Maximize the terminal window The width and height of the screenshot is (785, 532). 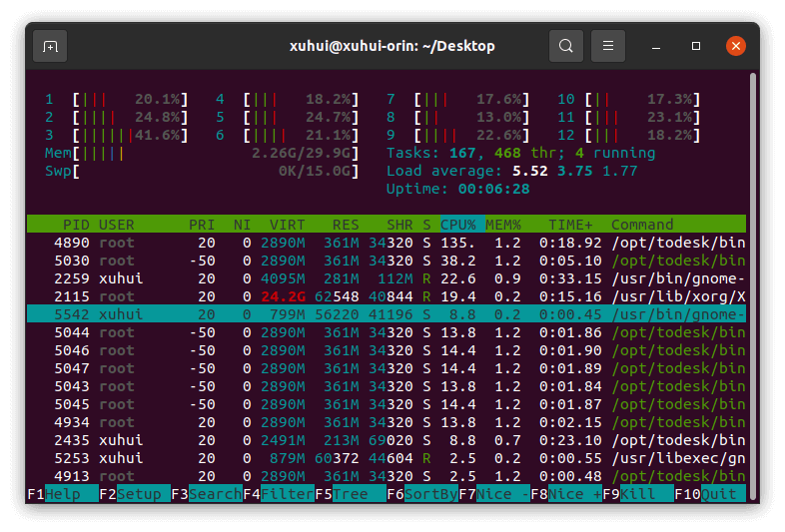(696, 46)
